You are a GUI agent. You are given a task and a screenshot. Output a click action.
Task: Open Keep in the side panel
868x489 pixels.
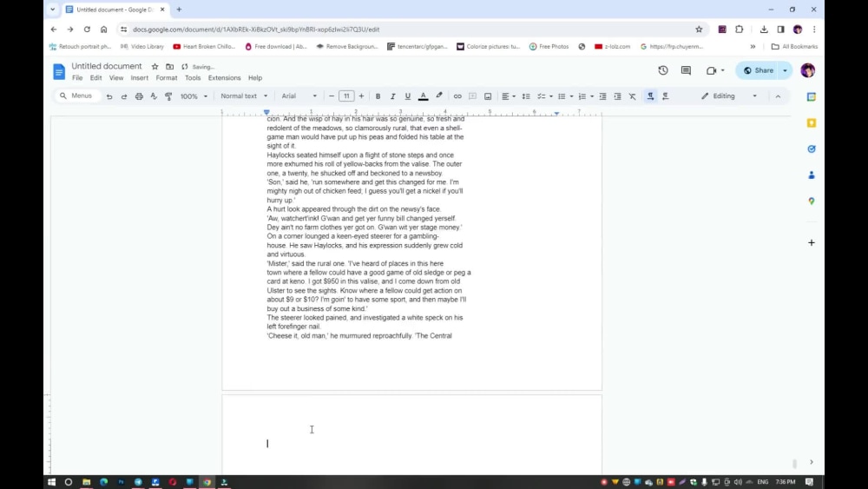point(811,123)
